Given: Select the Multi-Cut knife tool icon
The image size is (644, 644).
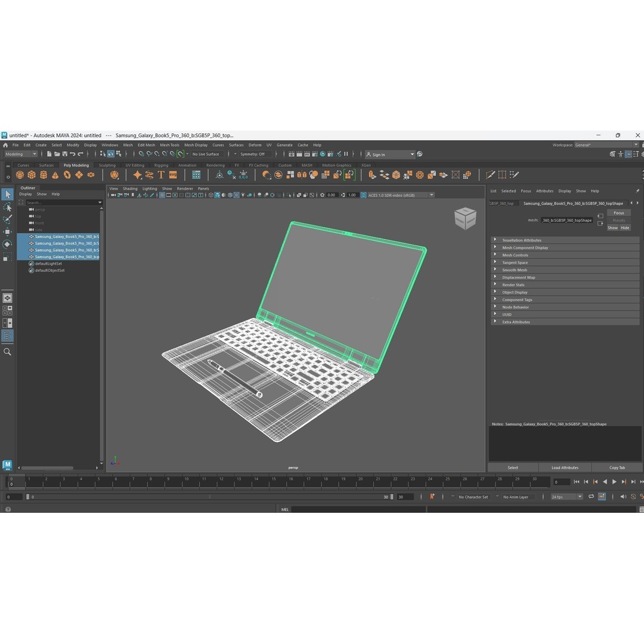Looking at the screenshot, I should pyautogui.click(x=490, y=175).
